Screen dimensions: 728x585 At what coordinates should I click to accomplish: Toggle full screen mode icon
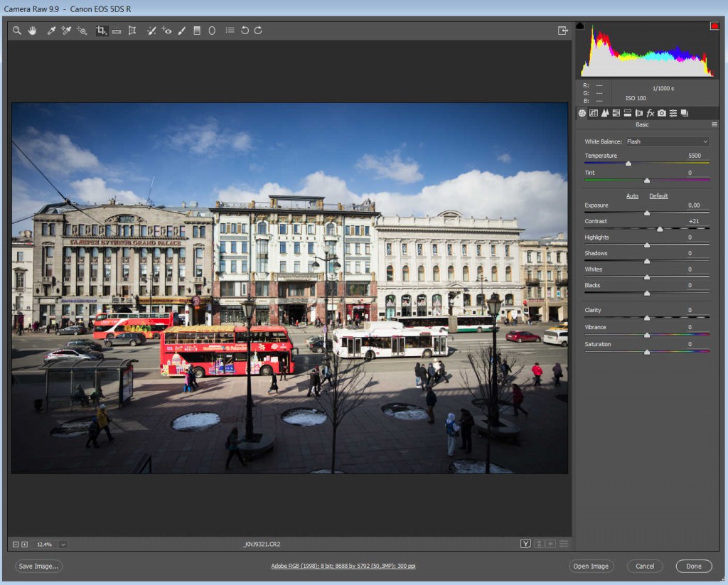(x=562, y=31)
